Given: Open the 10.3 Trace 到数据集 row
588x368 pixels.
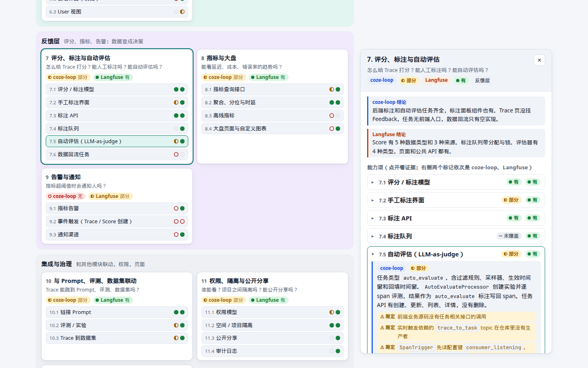Looking at the screenshot, I should pos(117,338).
